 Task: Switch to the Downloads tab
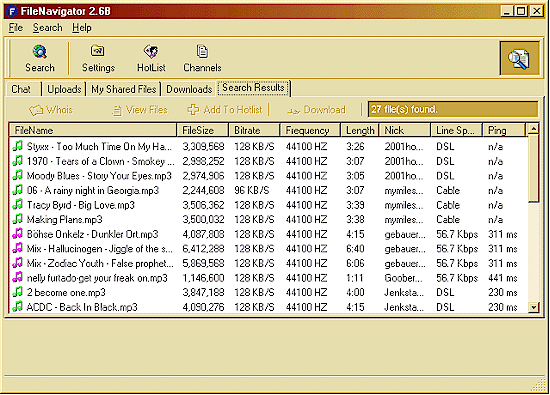pyautogui.click(x=189, y=89)
